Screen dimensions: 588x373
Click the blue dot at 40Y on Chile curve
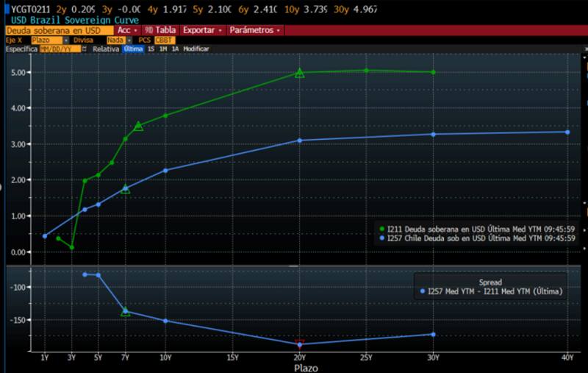click(567, 132)
